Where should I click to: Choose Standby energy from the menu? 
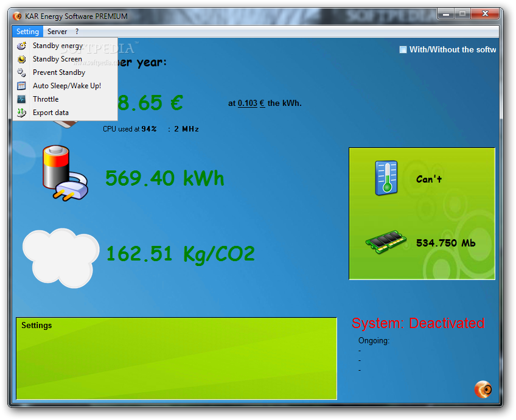[65, 46]
